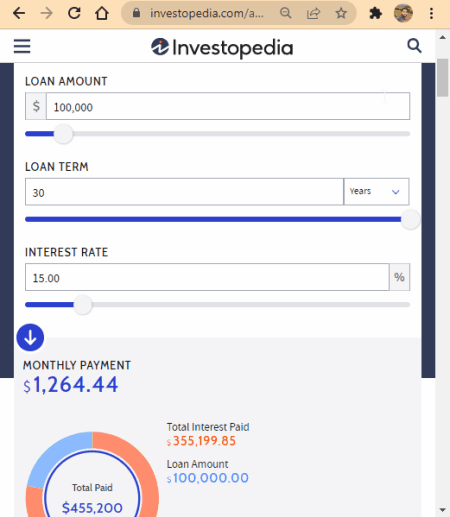Share this page via address bar icon
Viewport: 450px width, 517px height.
click(x=313, y=13)
